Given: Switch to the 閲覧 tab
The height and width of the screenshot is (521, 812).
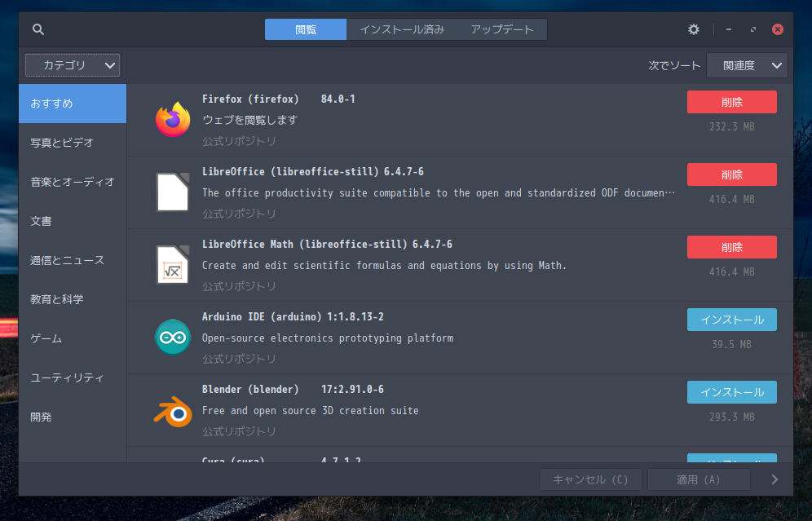Looking at the screenshot, I should [306, 29].
